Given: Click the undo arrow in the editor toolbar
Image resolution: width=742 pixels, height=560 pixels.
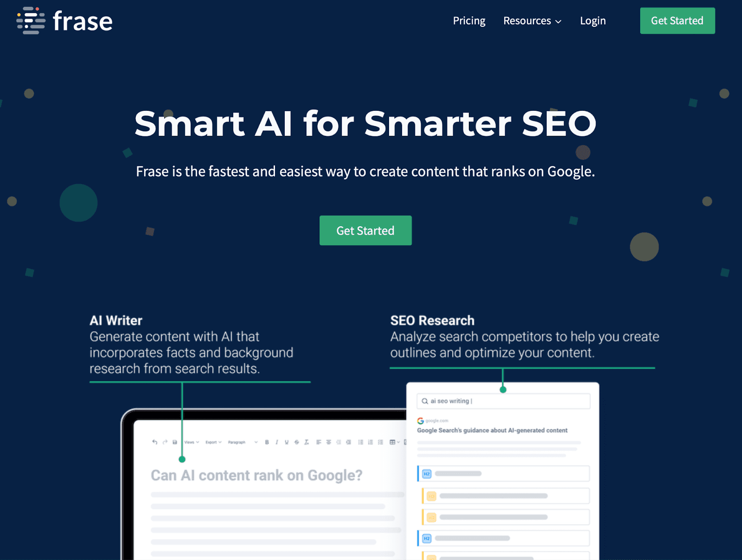Looking at the screenshot, I should [155, 442].
